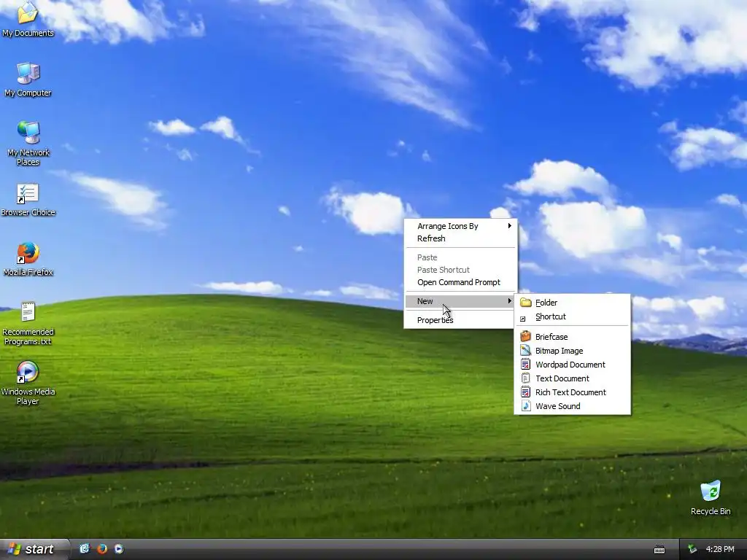The image size is (747, 560).
Task: Select My Network Places desktop icon
Action: 28,144
